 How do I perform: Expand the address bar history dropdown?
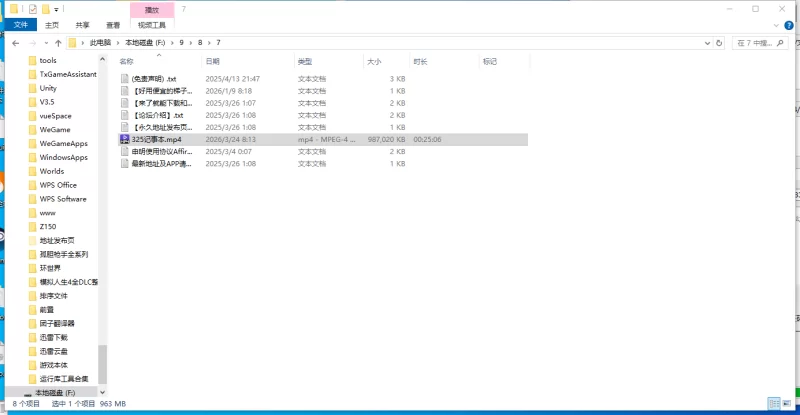coord(706,43)
